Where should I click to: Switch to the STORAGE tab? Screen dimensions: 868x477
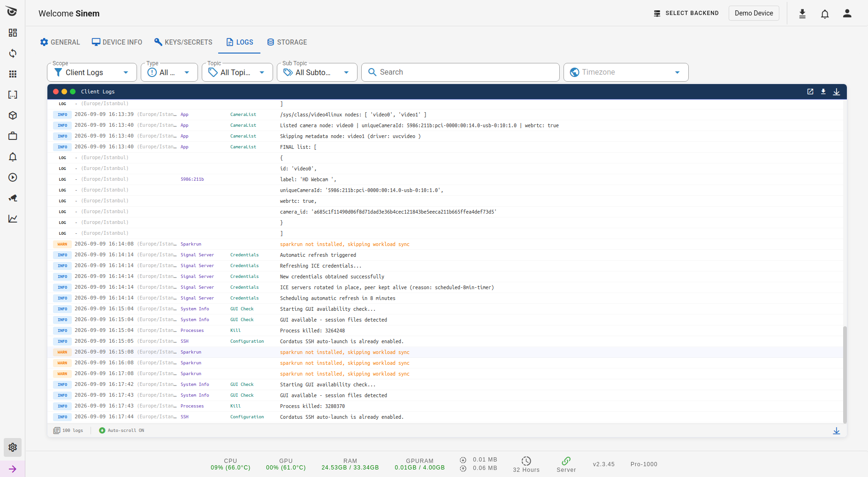[x=287, y=42]
